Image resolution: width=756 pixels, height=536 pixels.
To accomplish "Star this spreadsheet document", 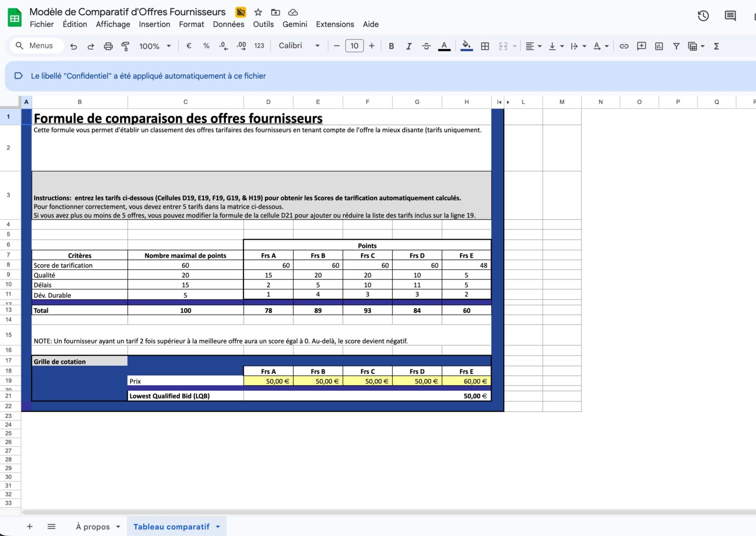I will 258,12.
